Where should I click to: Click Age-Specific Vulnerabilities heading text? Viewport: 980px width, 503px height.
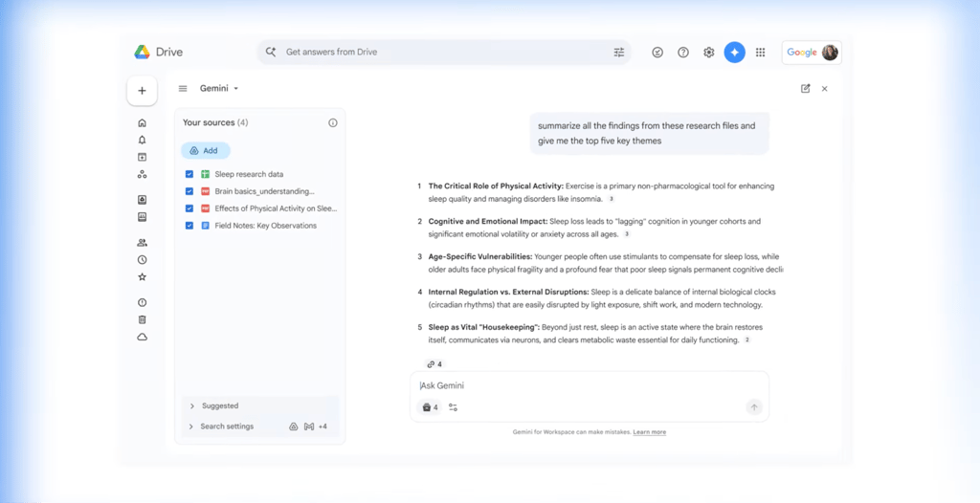click(x=480, y=256)
